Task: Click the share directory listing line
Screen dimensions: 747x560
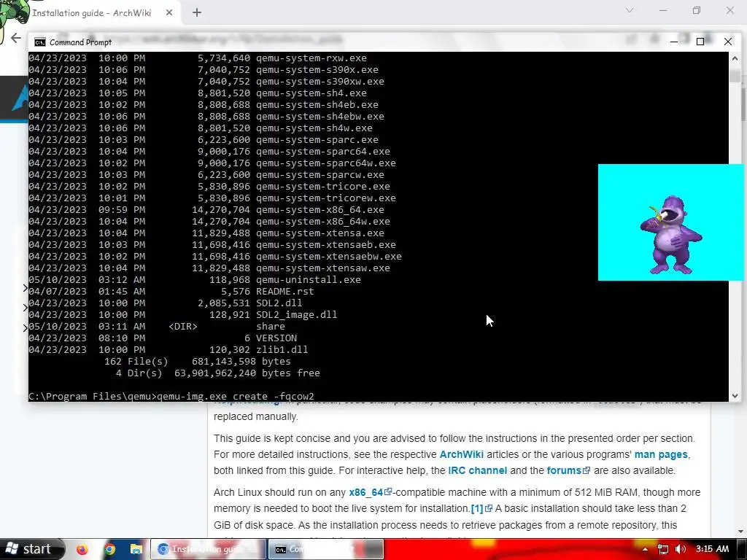Action: 157,327
